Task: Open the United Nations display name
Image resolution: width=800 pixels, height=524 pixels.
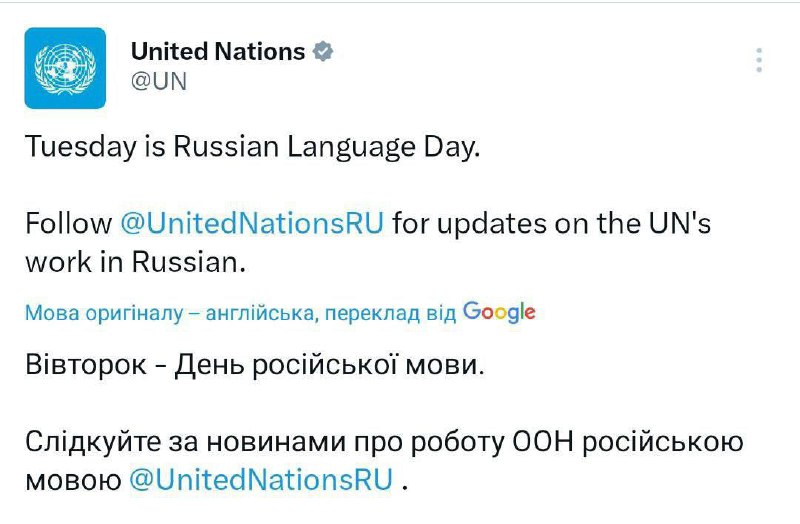Action: click(x=218, y=51)
